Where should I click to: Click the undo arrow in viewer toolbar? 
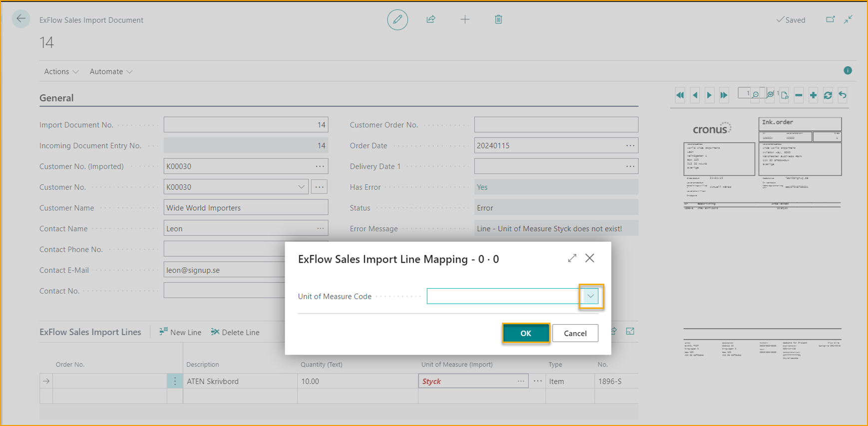coord(843,95)
